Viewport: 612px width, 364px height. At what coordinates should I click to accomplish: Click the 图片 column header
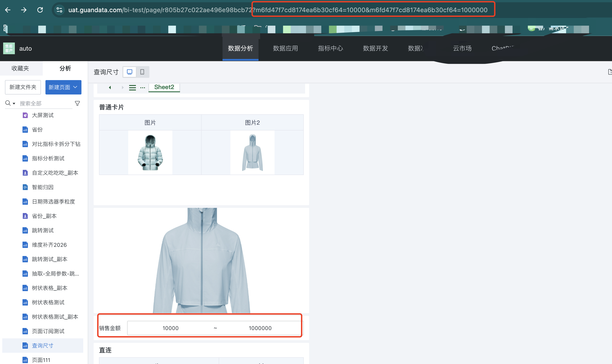[150, 122]
